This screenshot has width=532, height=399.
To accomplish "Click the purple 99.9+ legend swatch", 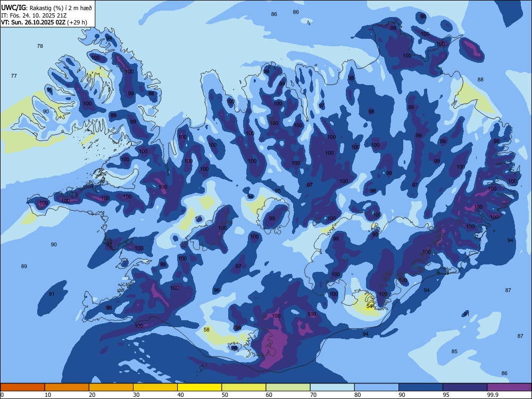I will [509, 387].
